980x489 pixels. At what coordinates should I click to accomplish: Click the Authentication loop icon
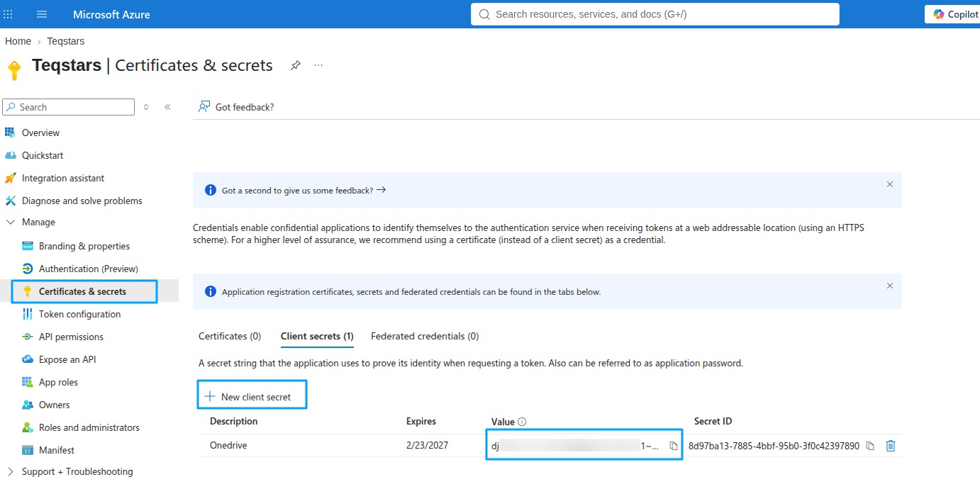[x=28, y=269]
